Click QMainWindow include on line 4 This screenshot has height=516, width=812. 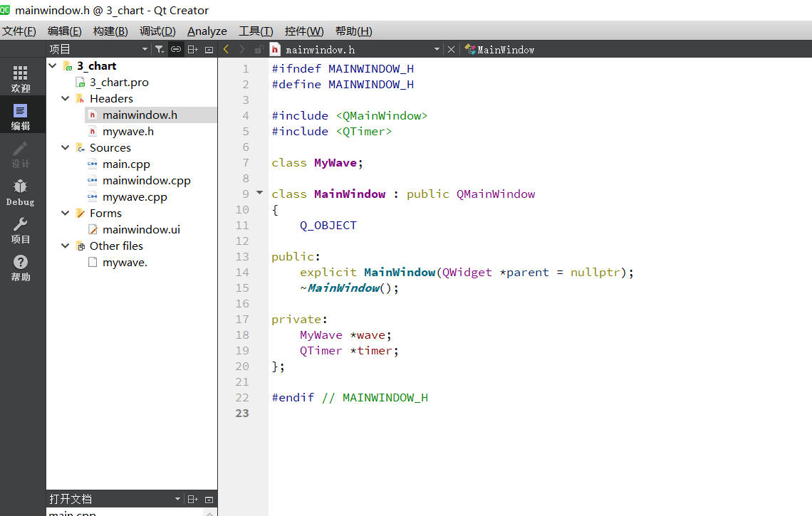pyautogui.click(x=382, y=116)
